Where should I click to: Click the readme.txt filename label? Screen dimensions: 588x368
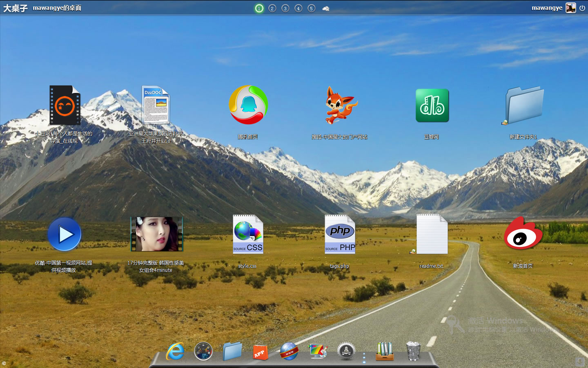coord(431,266)
